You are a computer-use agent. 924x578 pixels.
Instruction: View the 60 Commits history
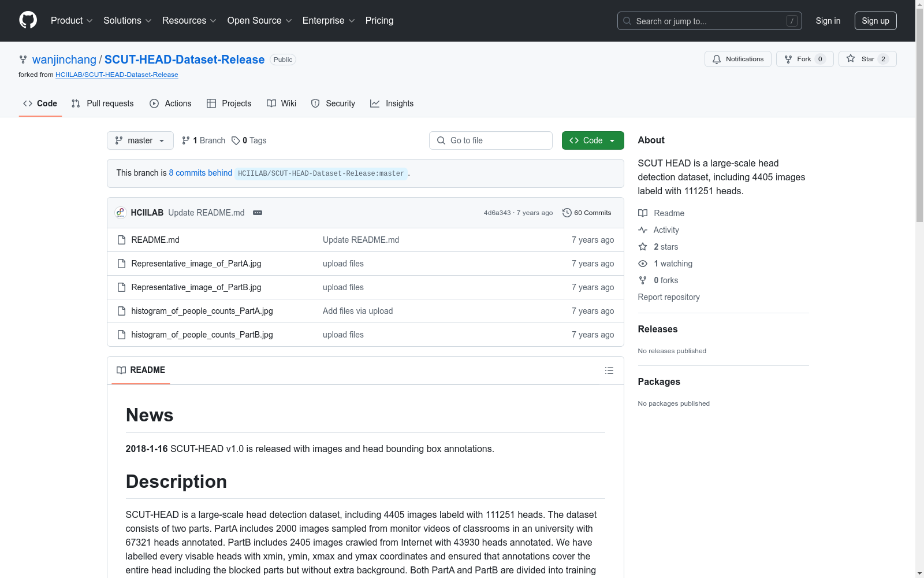coord(587,213)
